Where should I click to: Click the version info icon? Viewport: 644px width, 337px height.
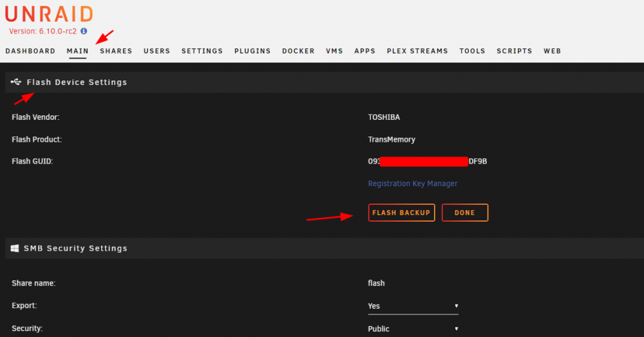[84, 31]
